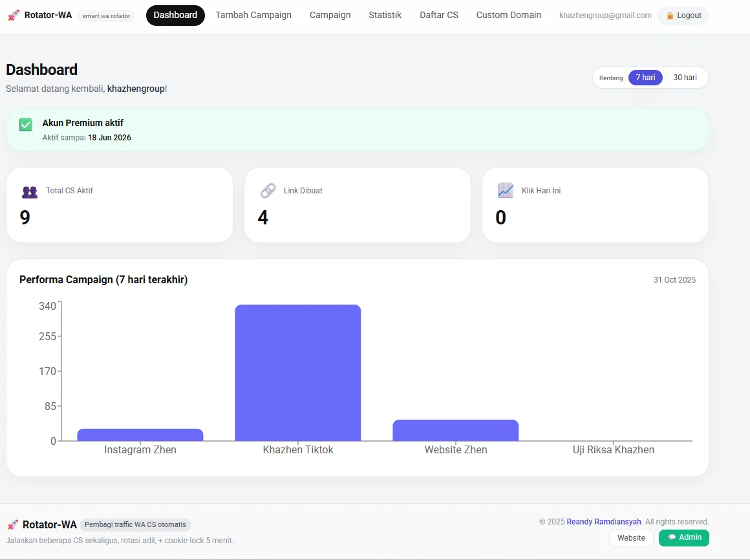This screenshot has width=750, height=560.
Task: Open the Reandy Ramdiansyah link
Action: point(603,521)
